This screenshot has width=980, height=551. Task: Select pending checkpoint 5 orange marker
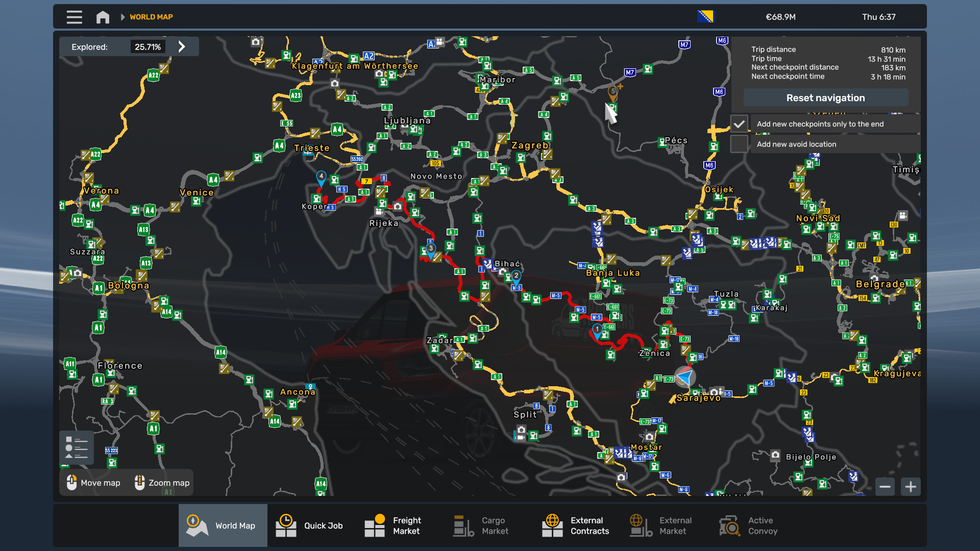(613, 93)
